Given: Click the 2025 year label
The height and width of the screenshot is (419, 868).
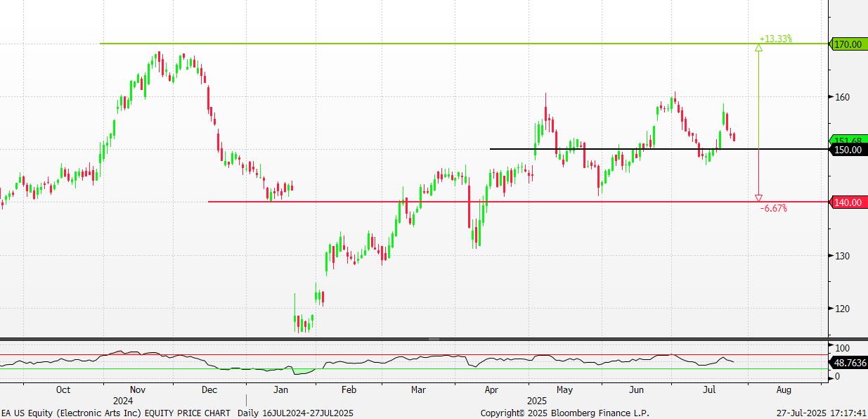Looking at the screenshot, I should 537,399.
